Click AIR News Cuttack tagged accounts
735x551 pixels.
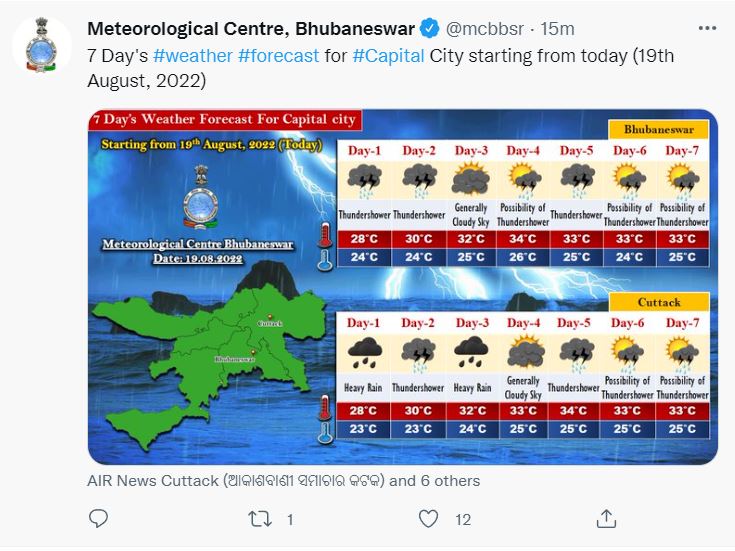pos(284,481)
